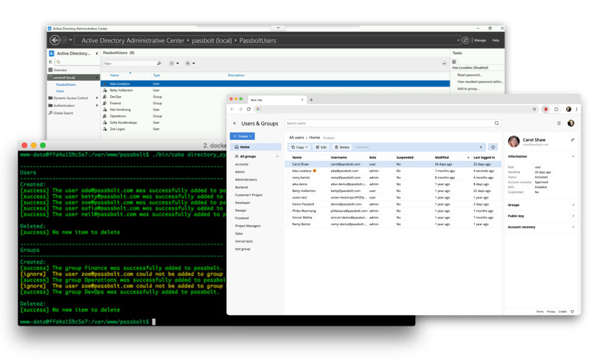Expand the Authentication node arrow in AD
This screenshot has width=606, height=364.
pos(97,105)
